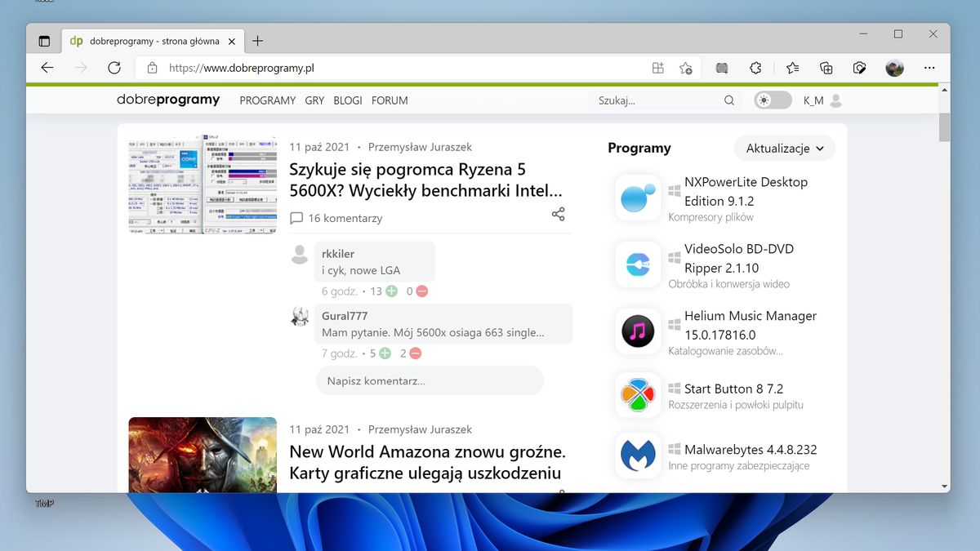The image size is (980, 551).
Task: Select FORUM in the site navigation
Action: click(390, 100)
